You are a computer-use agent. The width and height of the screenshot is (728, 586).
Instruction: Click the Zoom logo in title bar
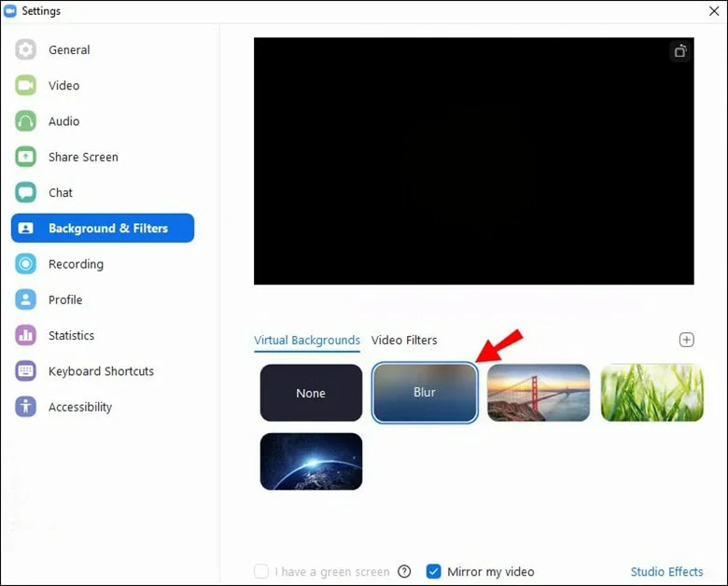9,10
